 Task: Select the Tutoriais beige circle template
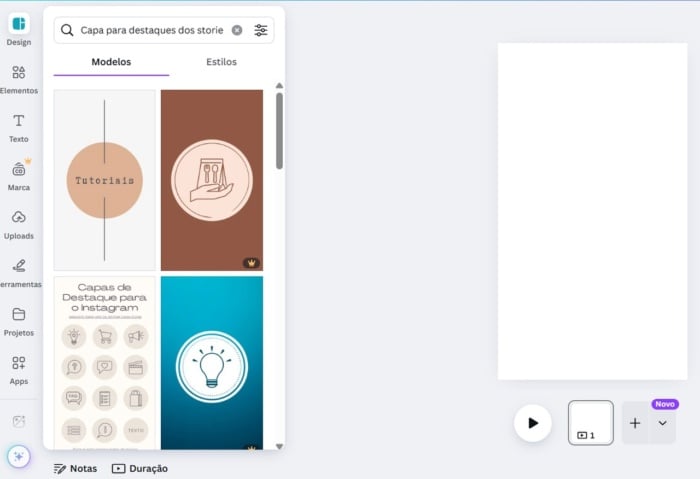pyautogui.click(x=105, y=180)
